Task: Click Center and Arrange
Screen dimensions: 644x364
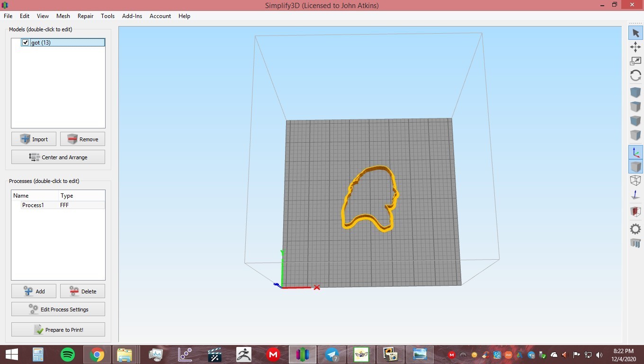Action: [58, 157]
